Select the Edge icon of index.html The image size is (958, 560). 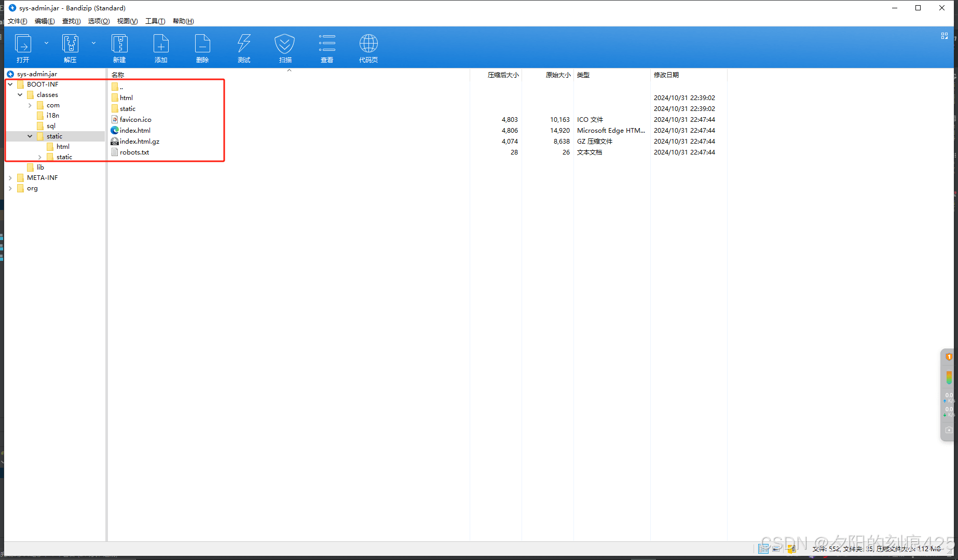[x=115, y=130]
